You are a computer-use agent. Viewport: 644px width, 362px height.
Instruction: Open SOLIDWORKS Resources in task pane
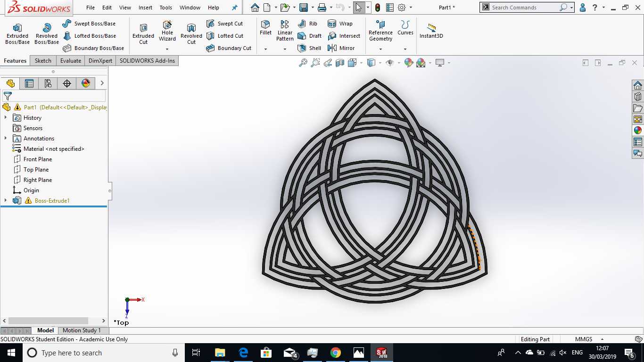point(638,85)
